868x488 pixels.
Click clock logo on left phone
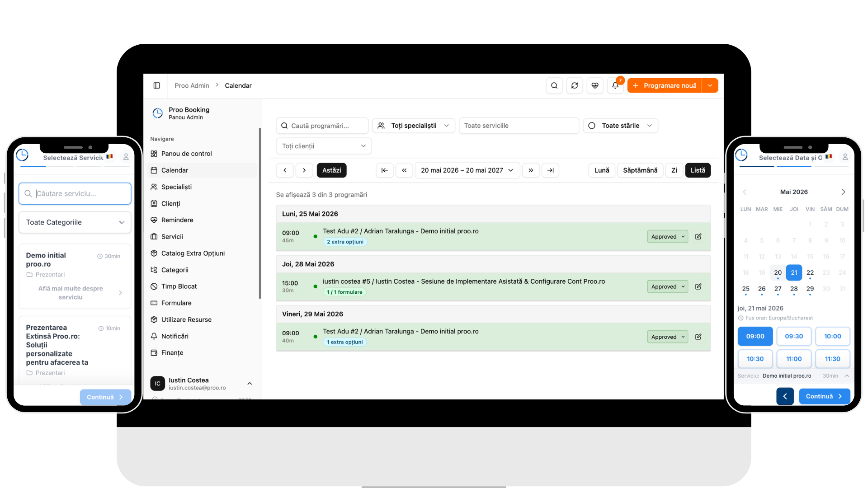(x=22, y=155)
